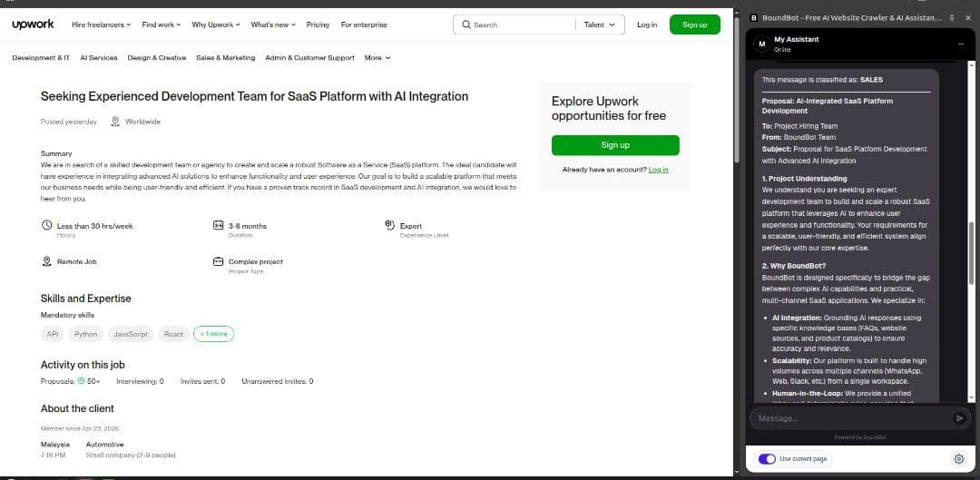Click the Expert experience level icon
The height and width of the screenshot is (480, 980).
(x=389, y=225)
